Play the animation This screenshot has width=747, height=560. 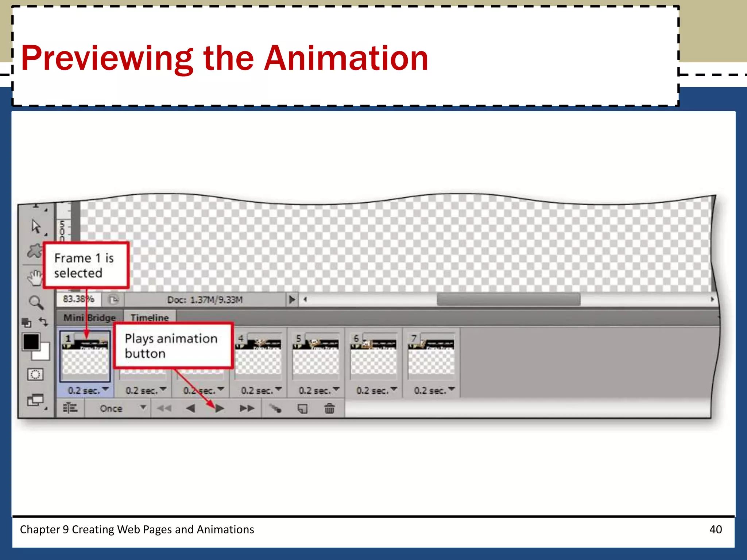click(220, 408)
